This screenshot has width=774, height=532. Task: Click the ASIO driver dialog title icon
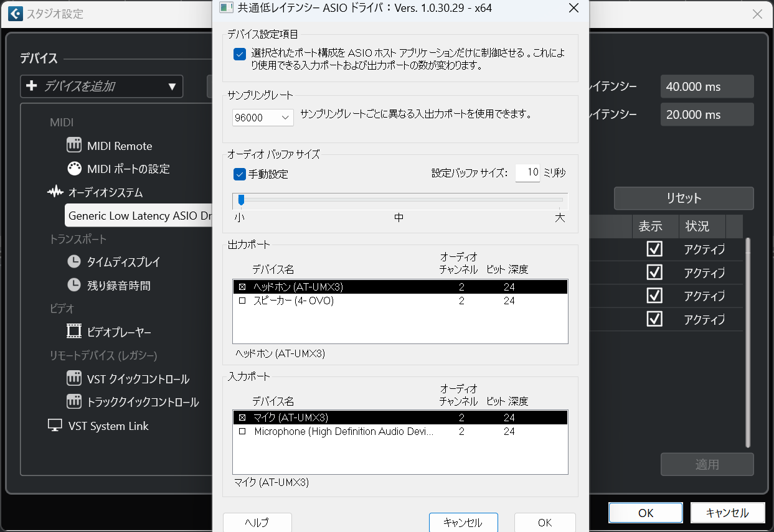tap(225, 8)
